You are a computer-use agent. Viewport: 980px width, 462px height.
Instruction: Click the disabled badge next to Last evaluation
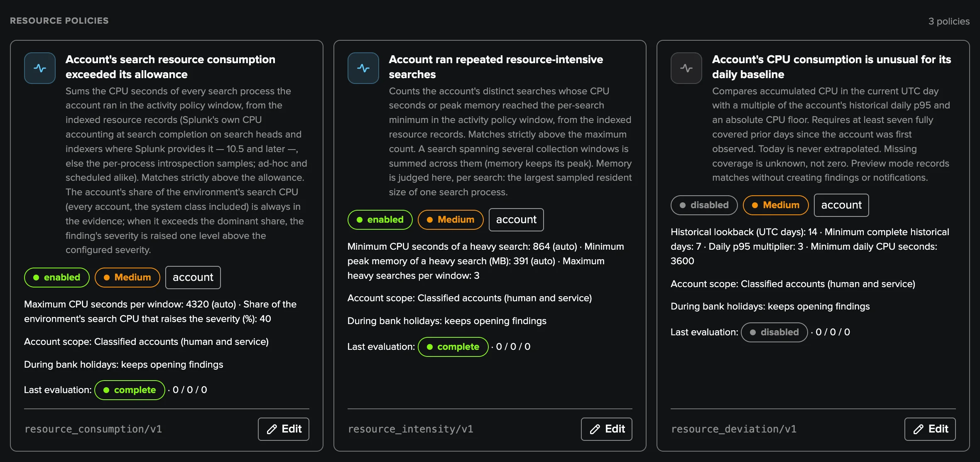[774, 332]
